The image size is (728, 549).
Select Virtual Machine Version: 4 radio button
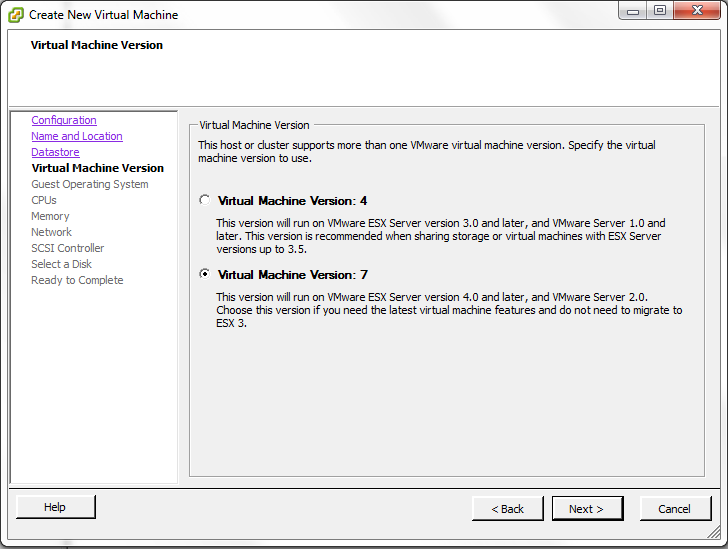(x=204, y=200)
